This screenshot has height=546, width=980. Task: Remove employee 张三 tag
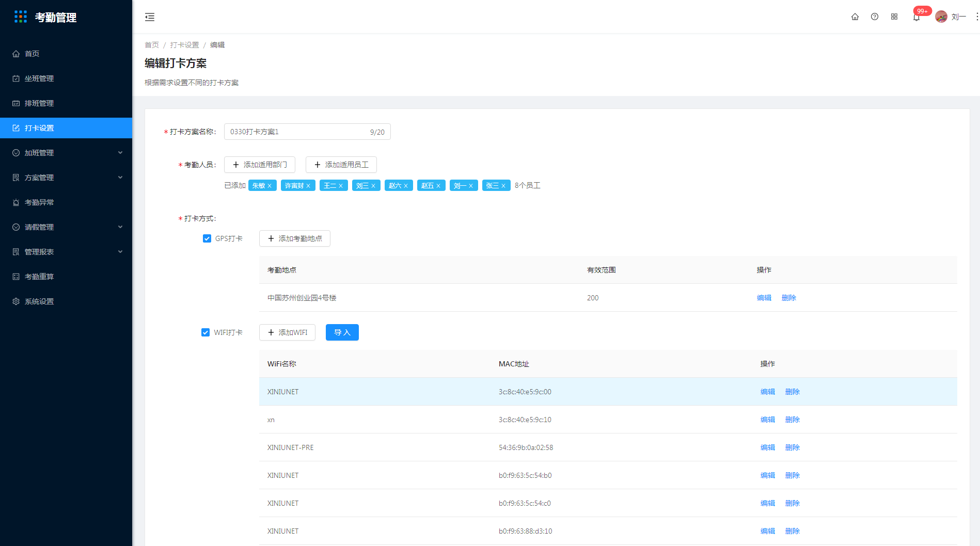(x=503, y=186)
